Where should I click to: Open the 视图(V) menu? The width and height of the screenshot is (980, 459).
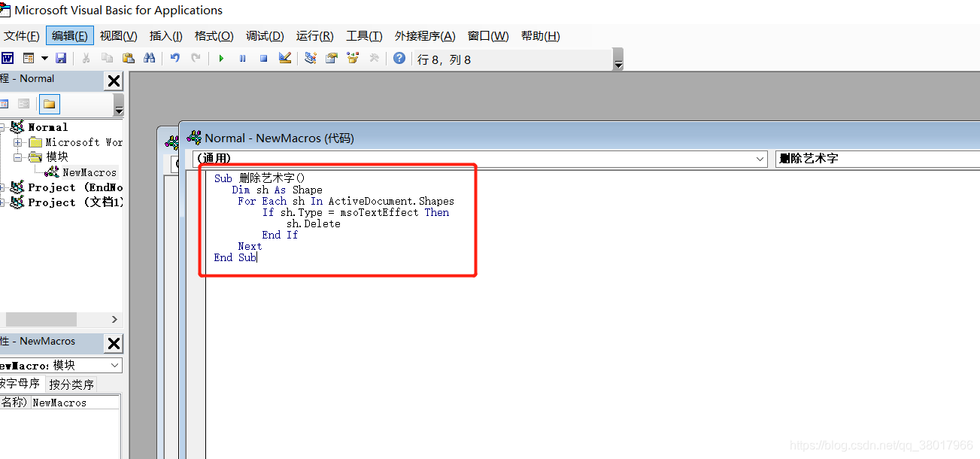118,35
